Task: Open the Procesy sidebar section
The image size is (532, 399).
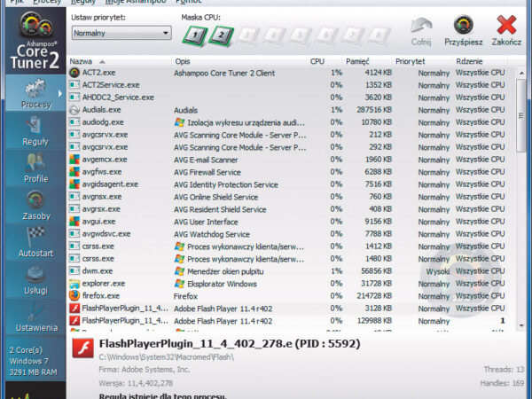Action: coord(35,94)
